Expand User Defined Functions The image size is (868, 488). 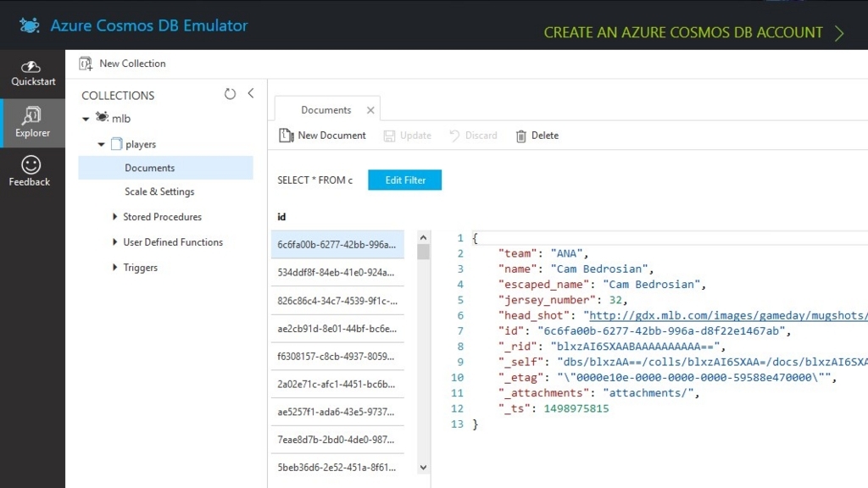click(114, 241)
